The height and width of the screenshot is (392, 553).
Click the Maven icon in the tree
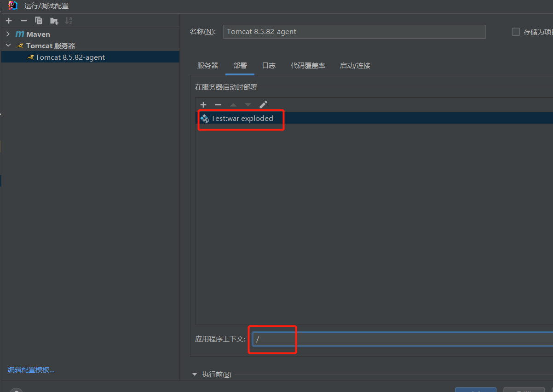pyautogui.click(x=20, y=34)
